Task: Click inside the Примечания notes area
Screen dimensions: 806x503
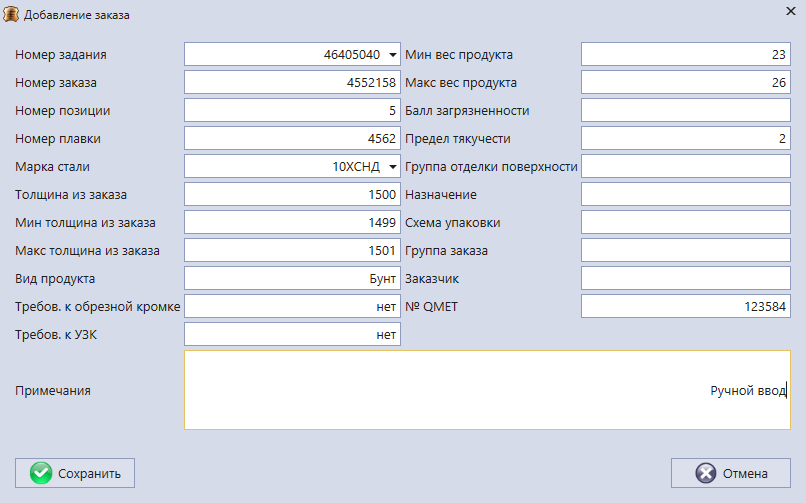Action: [x=487, y=390]
